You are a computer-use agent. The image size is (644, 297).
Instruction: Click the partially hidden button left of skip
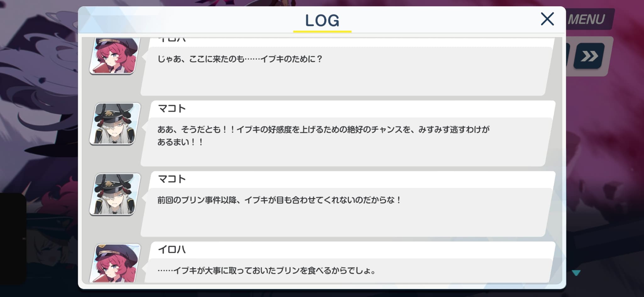pyautogui.click(x=568, y=56)
